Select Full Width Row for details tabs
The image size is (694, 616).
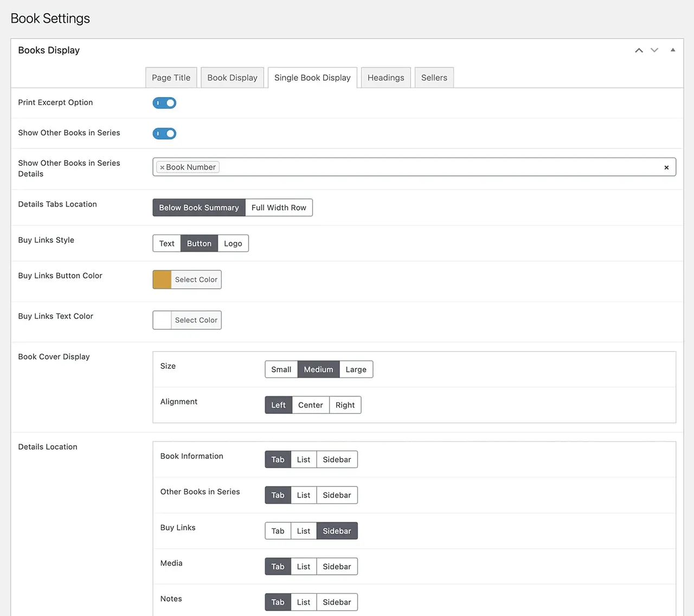279,208
